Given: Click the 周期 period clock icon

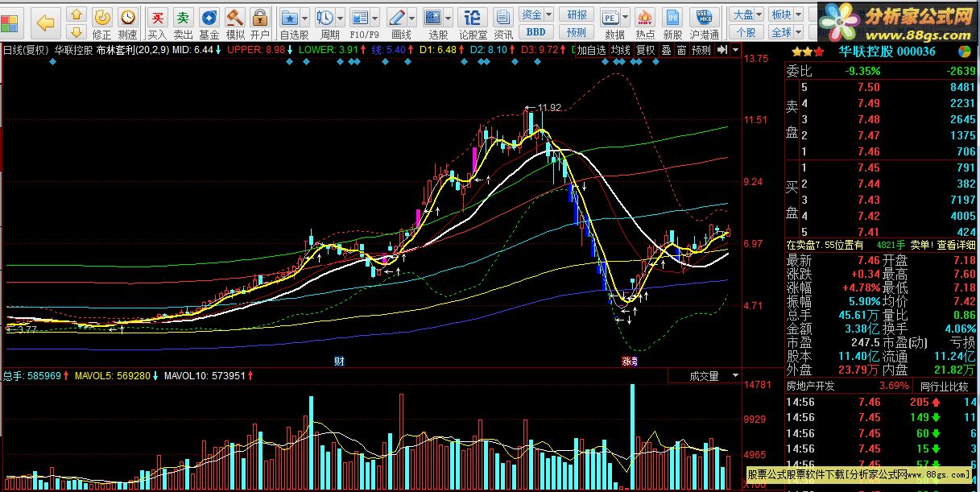Looking at the screenshot, I should (x=325, y=17).
